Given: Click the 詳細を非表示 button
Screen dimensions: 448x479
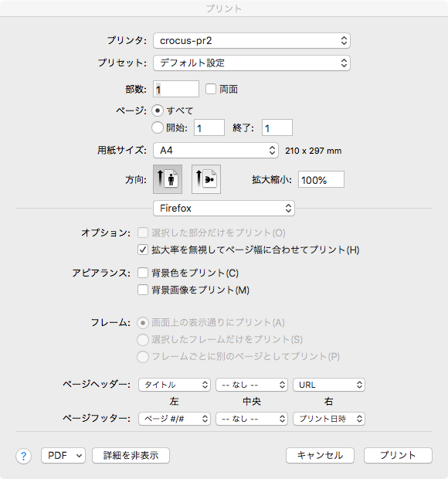Looking at the screenshot, I should [131, 456].
